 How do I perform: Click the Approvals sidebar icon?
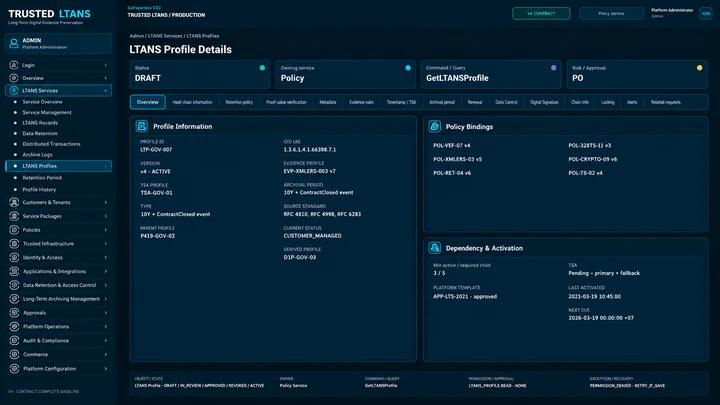pyautogui.click(x=14, y=313)
